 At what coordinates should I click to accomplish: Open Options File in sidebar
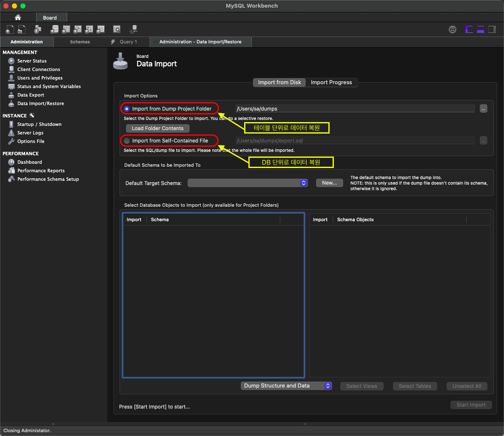pos(31,141)
